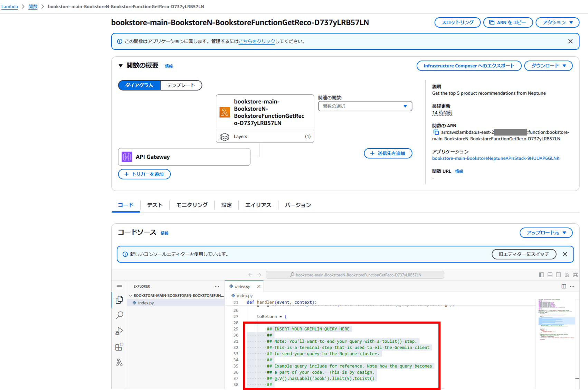The image size is (588, 390).
Task: Open 情報 link beside コードソース
Action: coord(164,233)
